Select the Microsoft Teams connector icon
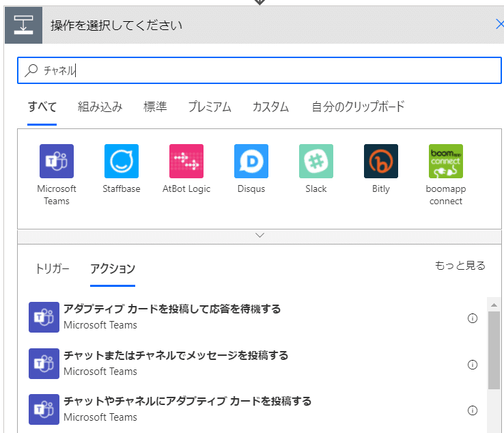The height and width of the screenshot is (433, 504). point(57,161)
